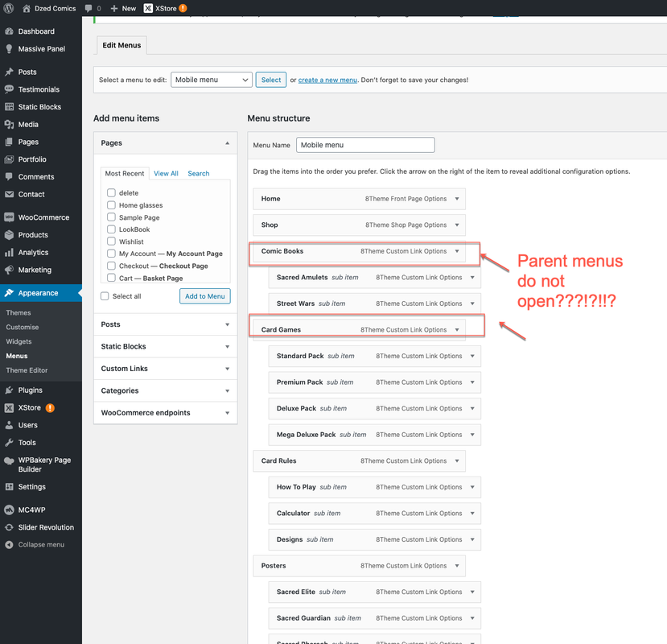Viewport: 667px width, 644px height.
Task: Open the Mobile menu select dropdown
Action: [212, 80]
